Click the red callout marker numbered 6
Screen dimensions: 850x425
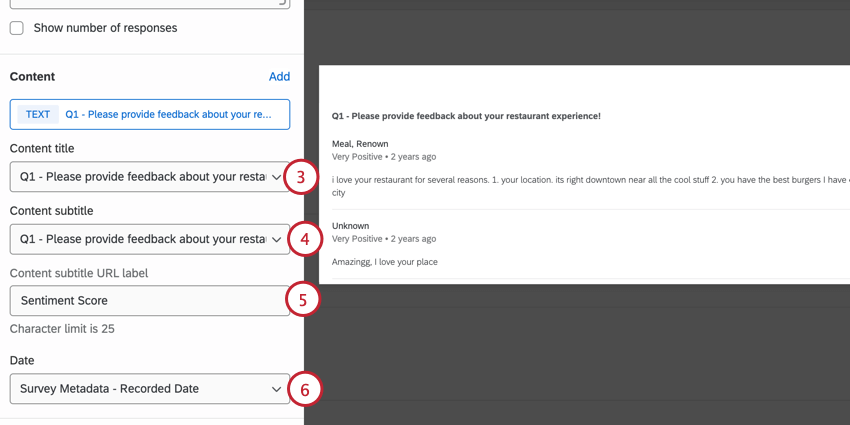tap(304, 389)
